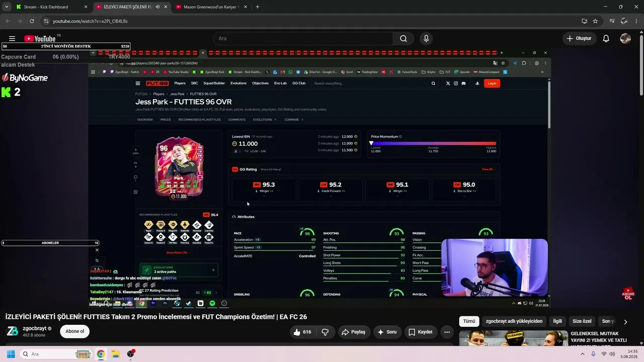Screen dimensions: 644x362
Task: Close the active İZLEYİCİ PAKETİ ŞÖLENİ tab
Action: click(166, 7)
